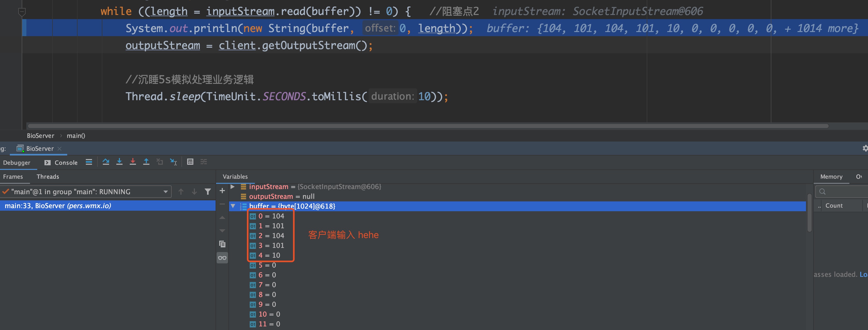Click the Step Out icon
This screenshot has width=868, height=330.
[146, 162]
